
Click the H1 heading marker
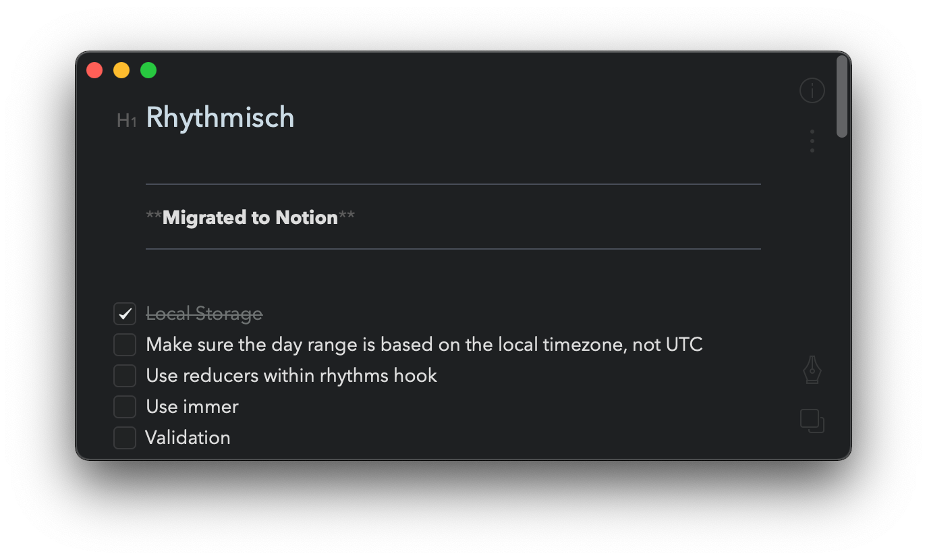[127, 121]
